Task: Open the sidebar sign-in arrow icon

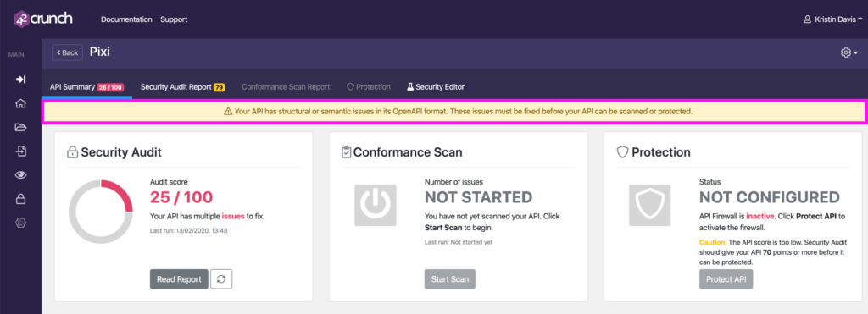Action: click(20, 80)
